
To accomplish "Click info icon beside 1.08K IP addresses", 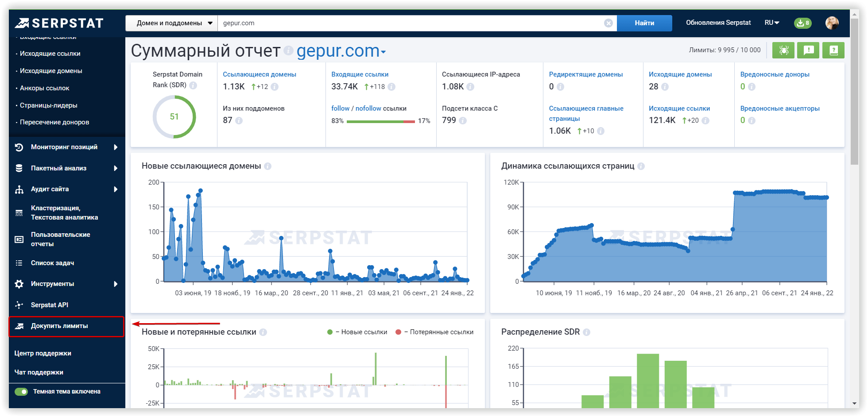I will [470, 87].
